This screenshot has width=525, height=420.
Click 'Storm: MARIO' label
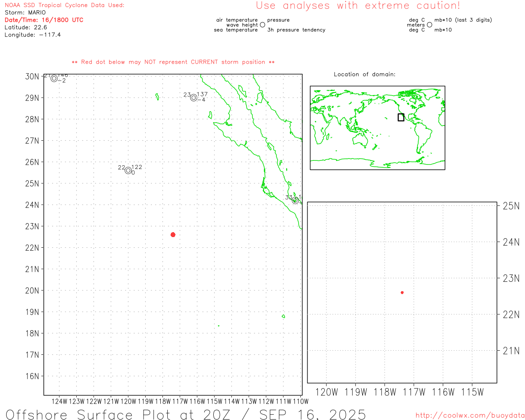(x=25, y=13)
